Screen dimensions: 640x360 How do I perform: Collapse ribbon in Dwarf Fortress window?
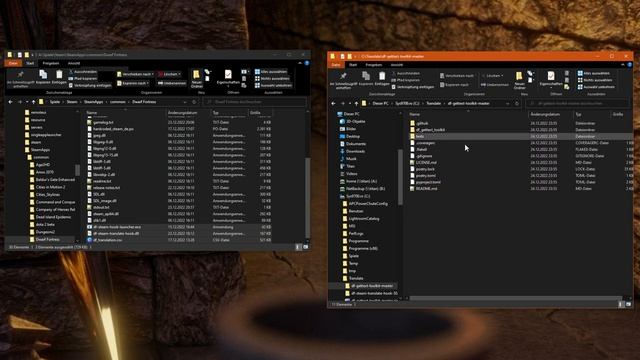click(300, 63)
